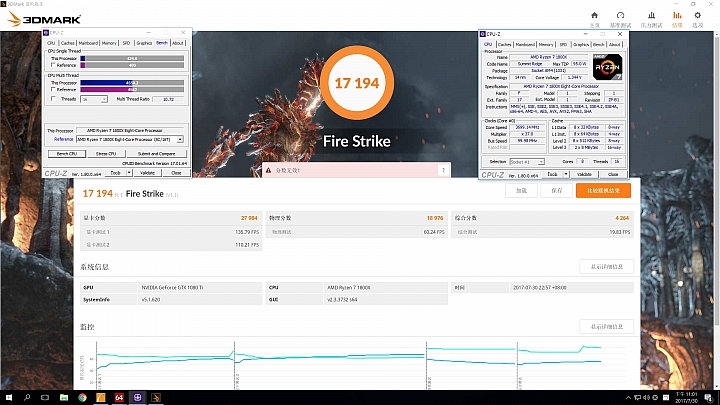Open Caches tab in right CPU-Z window
The image size is (720, 405).
click(504, 45)
